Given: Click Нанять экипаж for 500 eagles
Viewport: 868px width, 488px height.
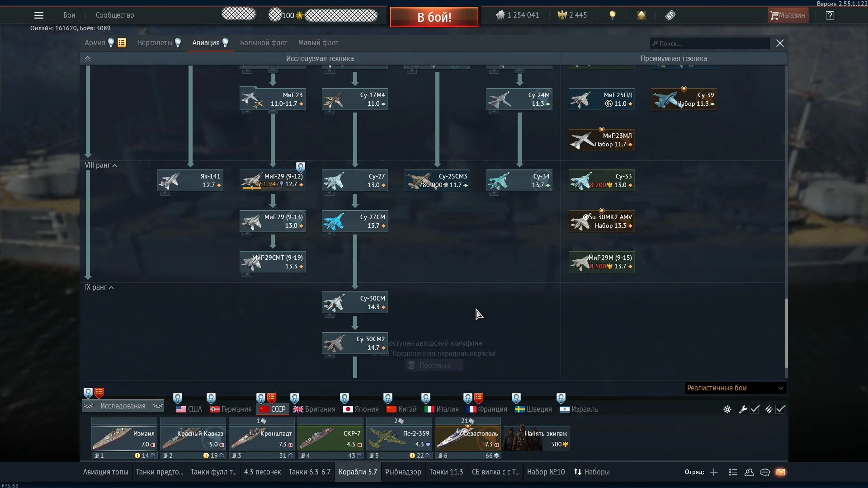Looking at the screenshot, I should click(x=537, y=438).
